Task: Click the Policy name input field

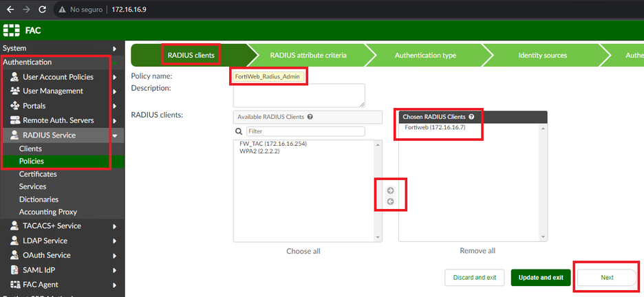Action: [268, 77]
